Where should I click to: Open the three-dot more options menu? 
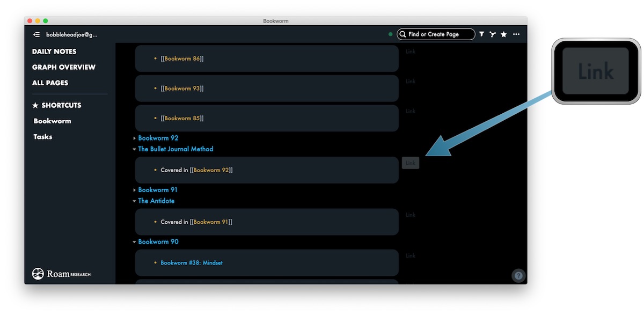pyautogui.click(x=516, y=34)
